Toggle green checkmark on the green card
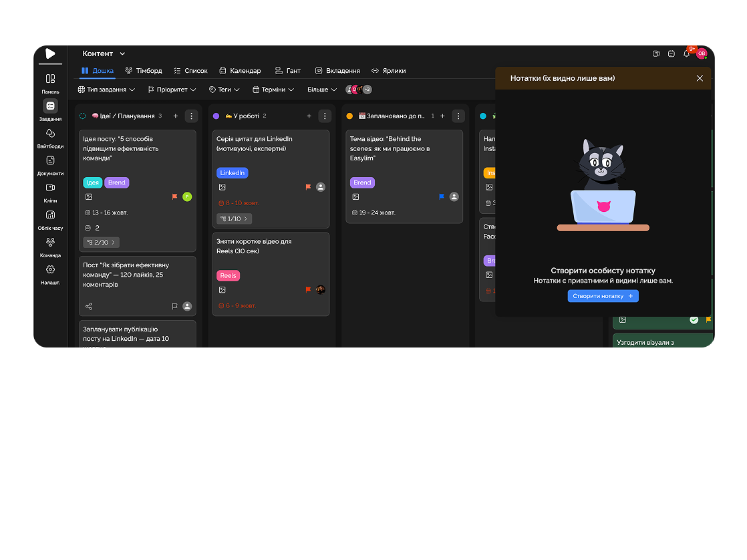Screen dimensions: 747x560 [694, 320]
